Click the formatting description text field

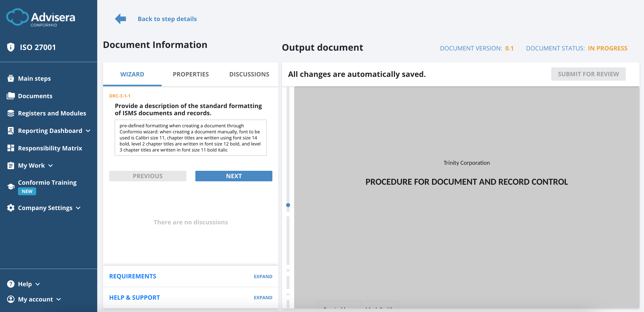point(190,138)
